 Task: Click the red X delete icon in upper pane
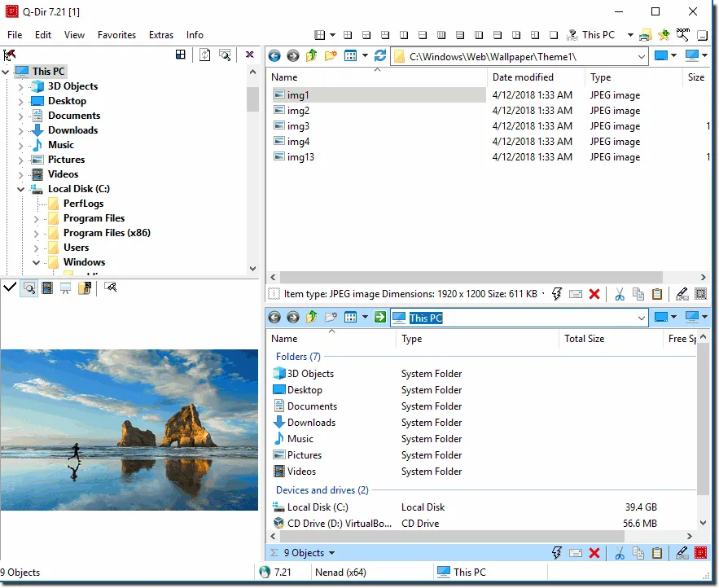tap(594, 294)
